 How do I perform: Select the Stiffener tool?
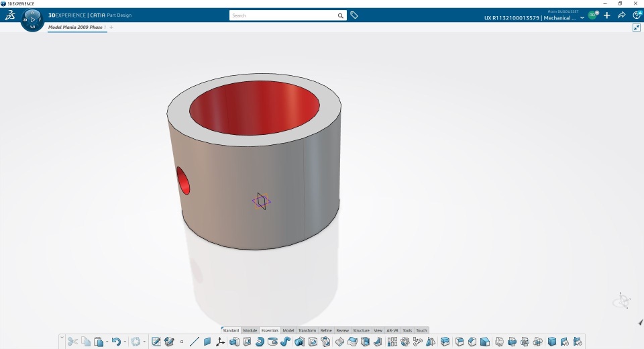click(378, 342)
